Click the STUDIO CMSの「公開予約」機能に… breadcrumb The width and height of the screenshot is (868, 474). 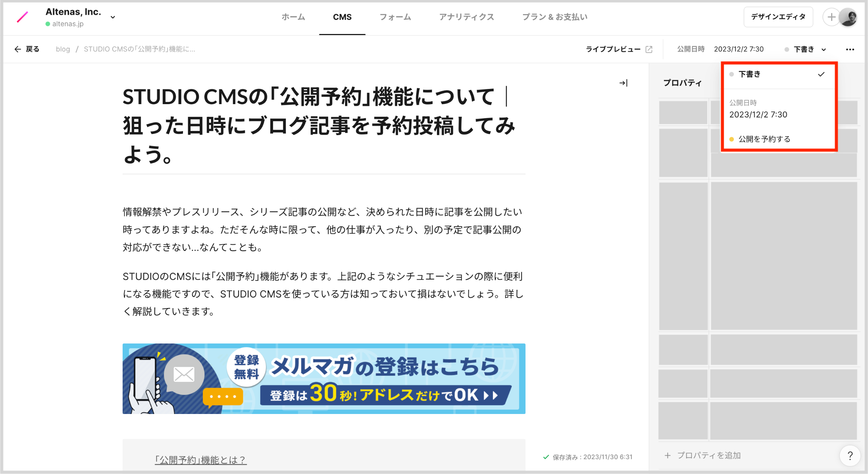pyautogui.click(x=140, y=49)
